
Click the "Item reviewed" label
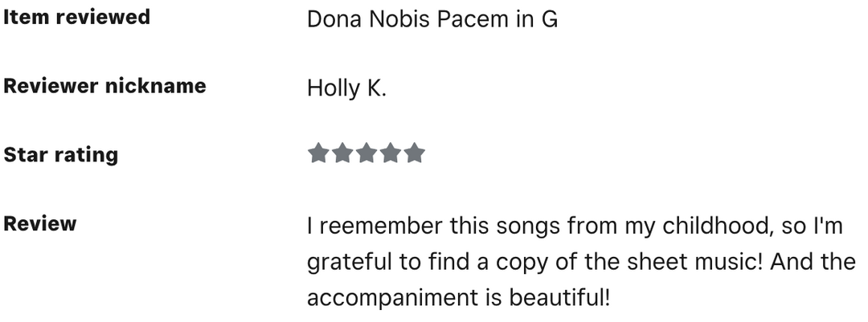(x=76, y=17)
